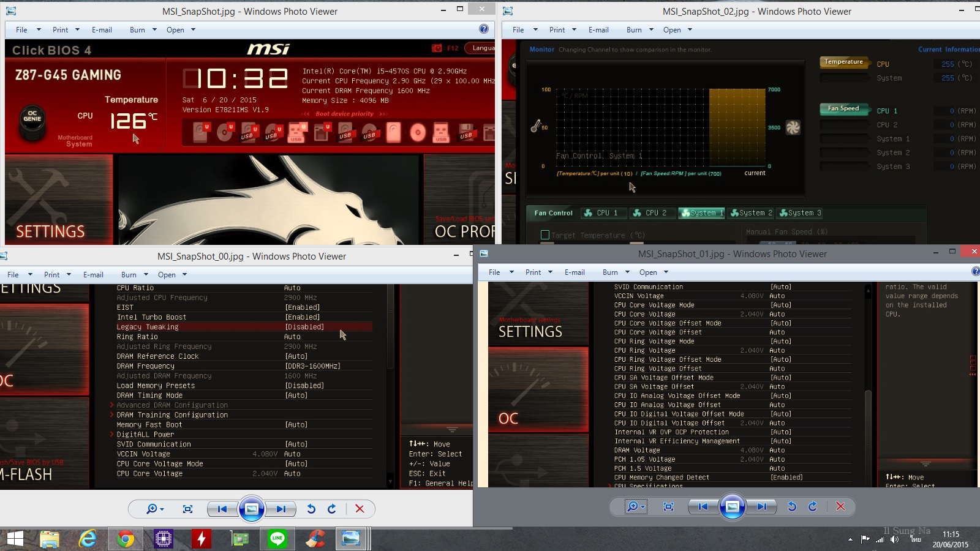This screenshot has width=980, height=551.
Task: Rotate the image clockwise in MSI_SnapShot_00 viewer
Action: [331, 509]
